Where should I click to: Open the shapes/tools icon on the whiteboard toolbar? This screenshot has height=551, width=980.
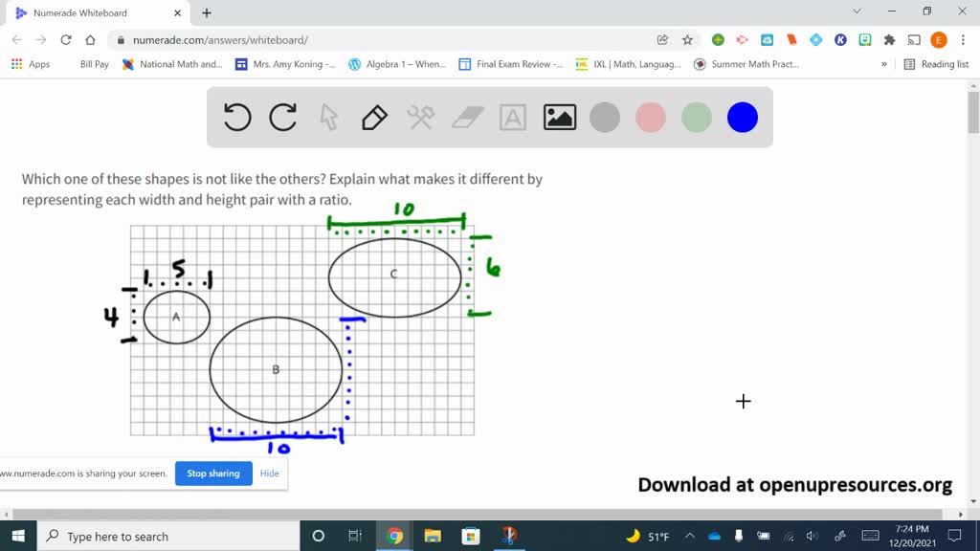(x=420, y=117)
